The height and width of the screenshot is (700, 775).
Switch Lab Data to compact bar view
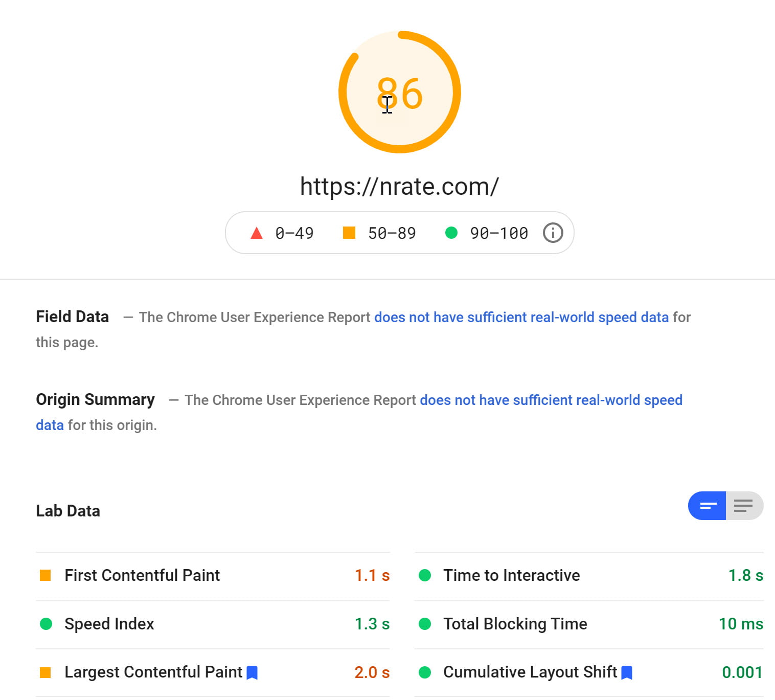coord(708,506)
